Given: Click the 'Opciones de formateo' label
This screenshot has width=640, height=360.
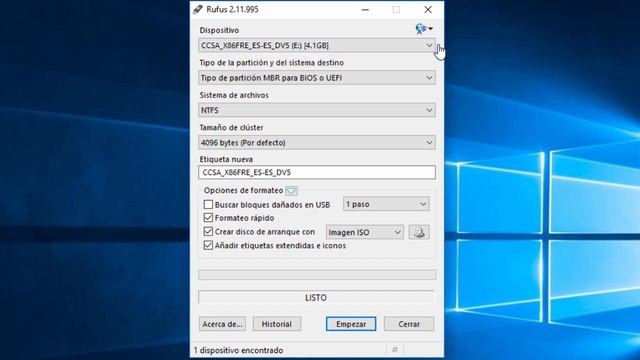Looking at the screenshot, I should tap(243, 191).
